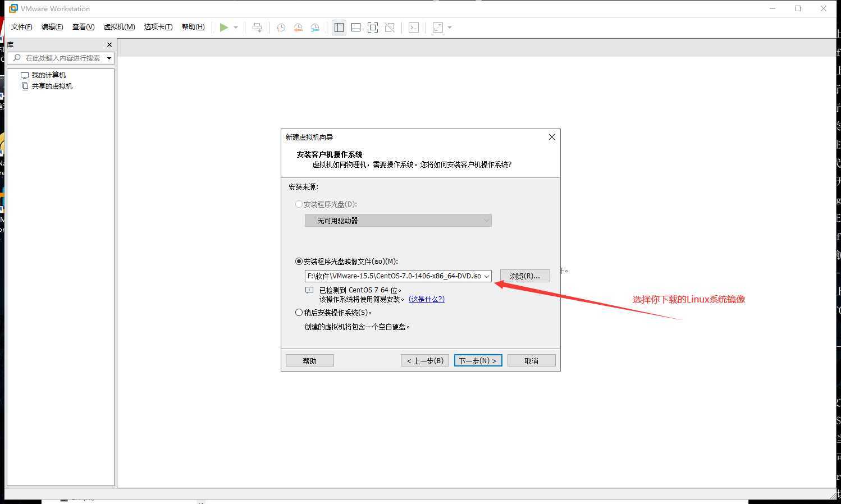Toggle the library sidebar view icon
The width and height of the screenshot is (841, 504).
[339, 28]
